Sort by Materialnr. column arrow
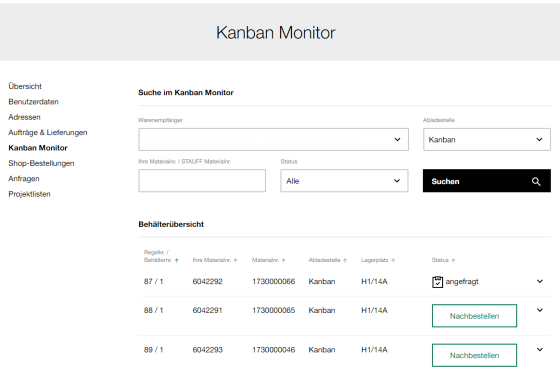The height and width of the screenshot is (373, 560). (284, 260)
